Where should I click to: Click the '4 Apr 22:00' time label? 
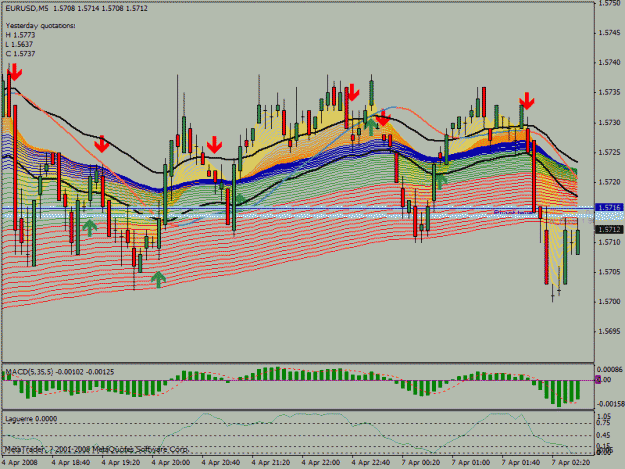[x=321, y=463]
